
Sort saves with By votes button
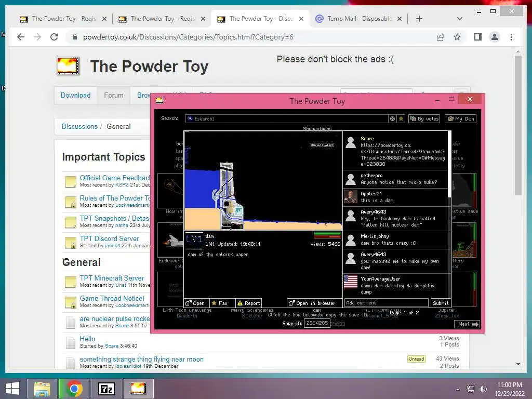(424, 119)
